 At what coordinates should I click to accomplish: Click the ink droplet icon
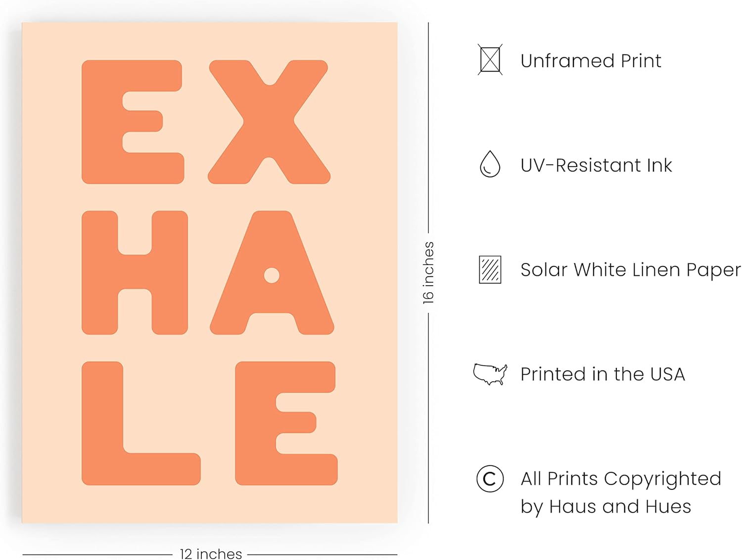point(490,164)
